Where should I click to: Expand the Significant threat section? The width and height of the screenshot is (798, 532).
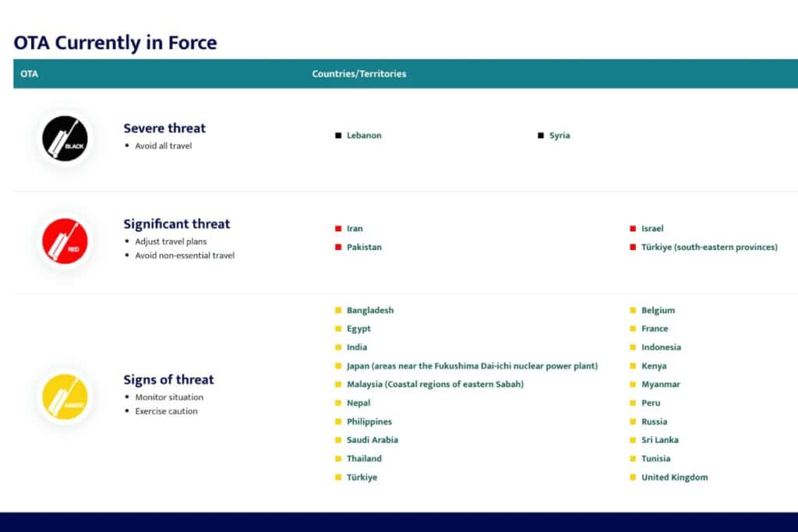[x=177, y=223]
